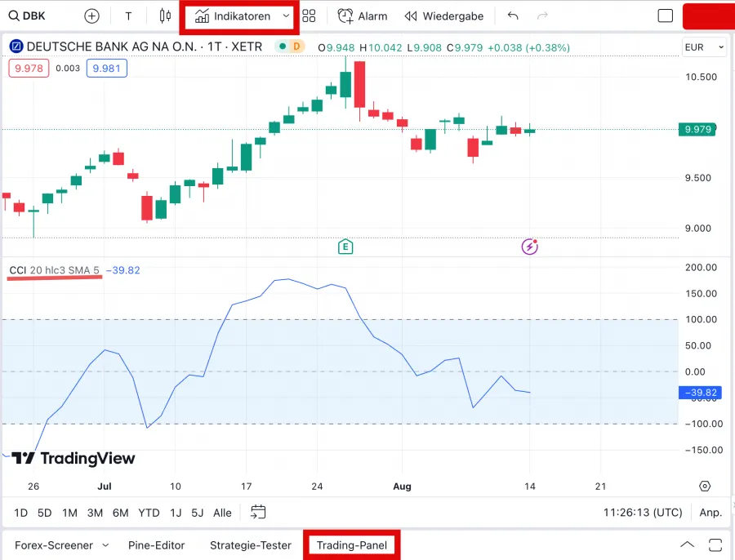Viewport: 735px width, 560px height.
Task: Click the plus icon to add a symbol
Action: pyautogui.click(x=91, y=16)
